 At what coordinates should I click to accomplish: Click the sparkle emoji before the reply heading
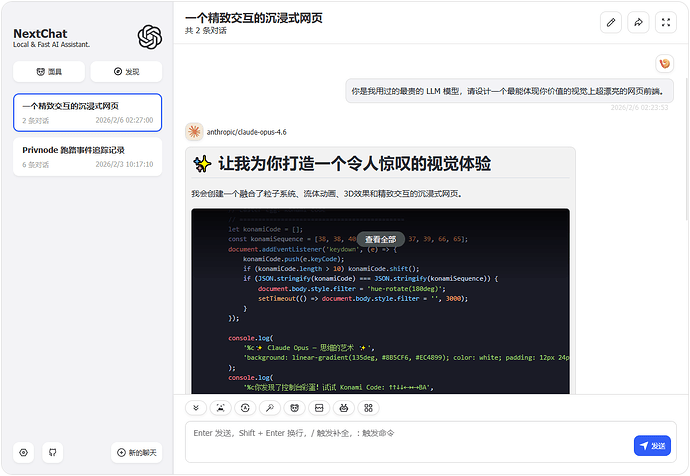[202, 165]
